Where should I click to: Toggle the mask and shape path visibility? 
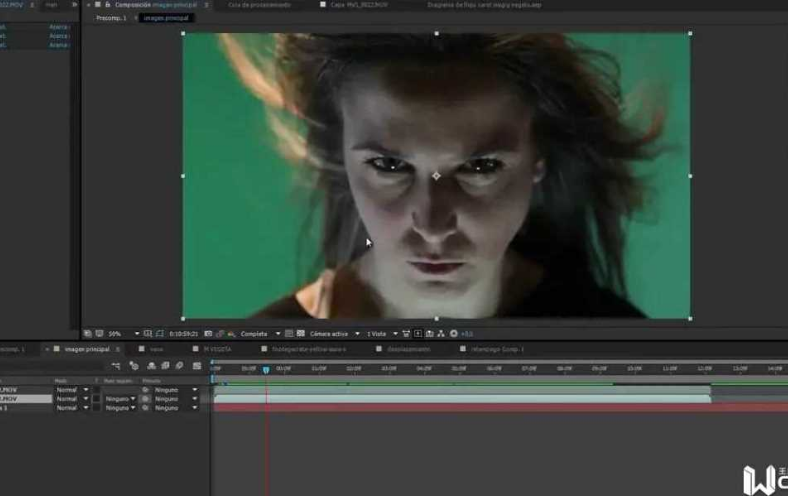pos(160,334)
